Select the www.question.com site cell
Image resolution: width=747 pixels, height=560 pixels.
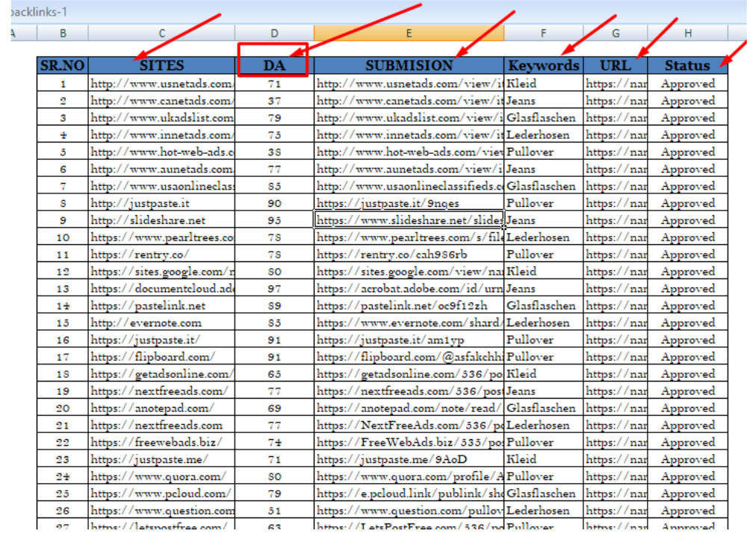pyautogui.click(x=161, y=511)
